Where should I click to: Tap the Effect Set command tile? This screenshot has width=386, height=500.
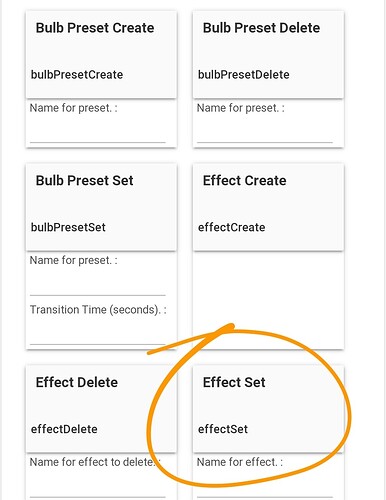[x=268, y=409]
